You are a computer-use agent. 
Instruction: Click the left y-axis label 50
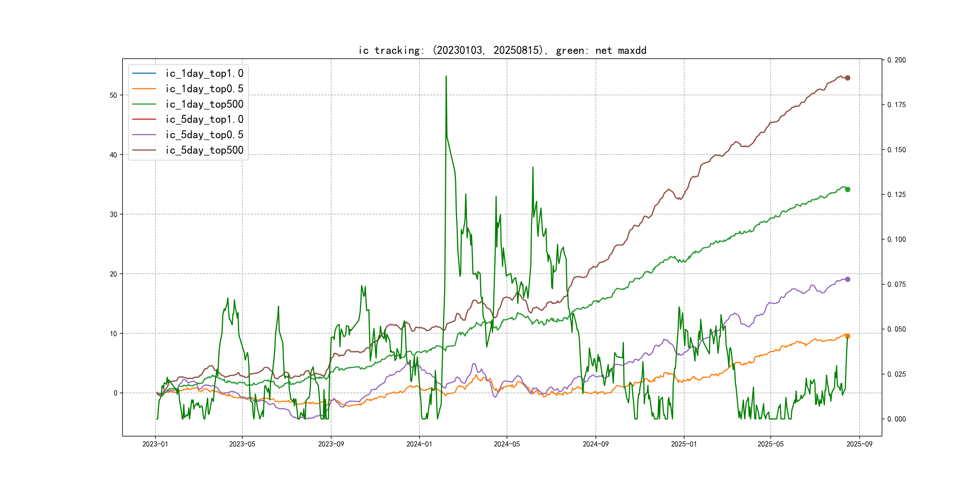coord(113,95)
